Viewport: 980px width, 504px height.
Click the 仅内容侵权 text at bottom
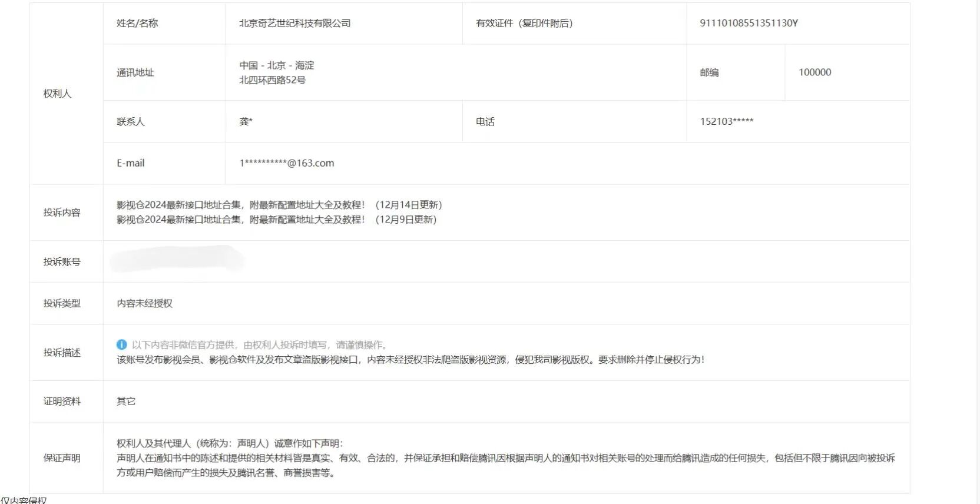24,500
